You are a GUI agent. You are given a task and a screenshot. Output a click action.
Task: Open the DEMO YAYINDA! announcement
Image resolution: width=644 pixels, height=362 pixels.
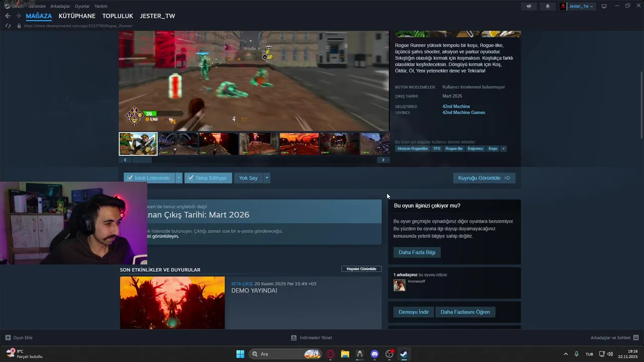254,291
